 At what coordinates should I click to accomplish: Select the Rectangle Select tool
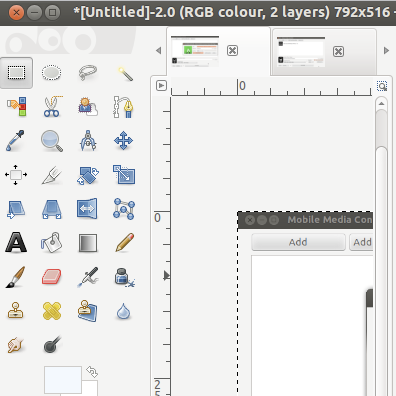coord(16,73)
